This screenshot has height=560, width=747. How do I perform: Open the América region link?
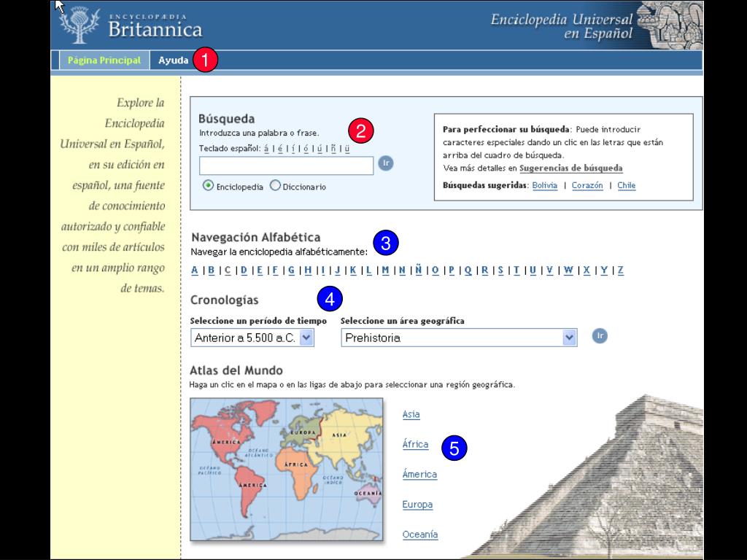click(419, 474)
